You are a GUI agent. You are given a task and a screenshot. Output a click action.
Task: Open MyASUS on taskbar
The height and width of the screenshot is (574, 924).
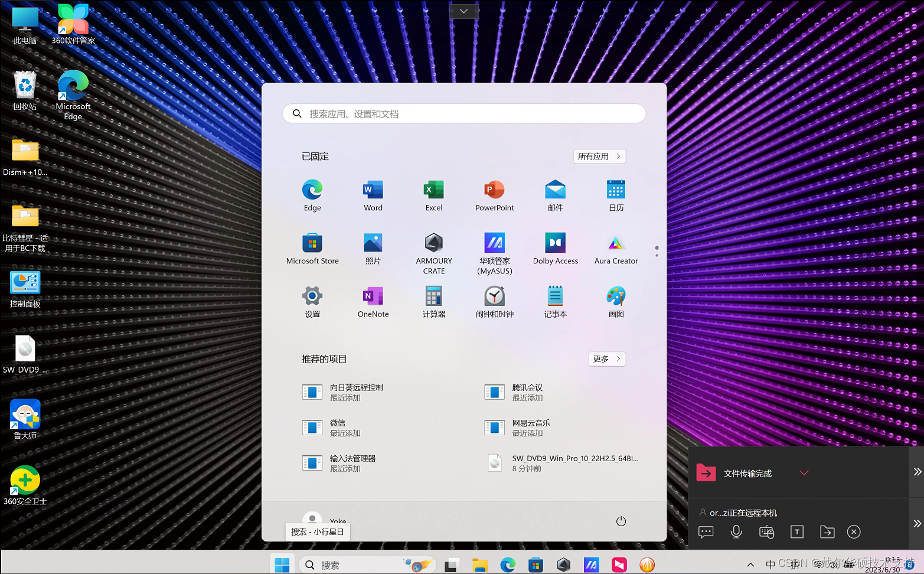[x=591, y=565]
